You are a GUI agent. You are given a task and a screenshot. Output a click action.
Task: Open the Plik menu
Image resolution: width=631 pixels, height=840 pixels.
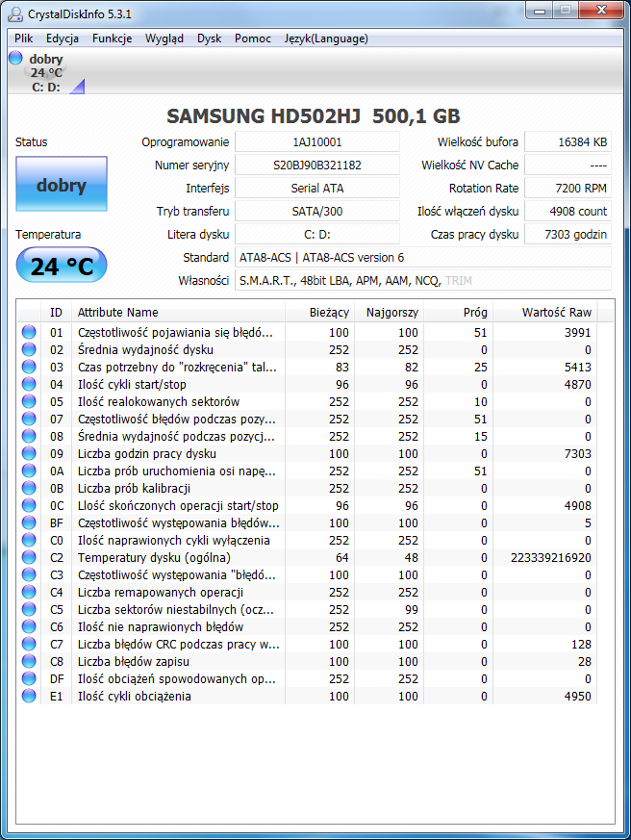(x=24, y=38)
